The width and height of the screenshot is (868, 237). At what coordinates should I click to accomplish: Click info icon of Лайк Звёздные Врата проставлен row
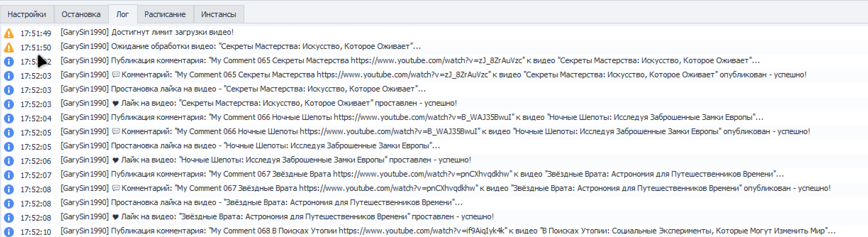click(x=9, y=217)
